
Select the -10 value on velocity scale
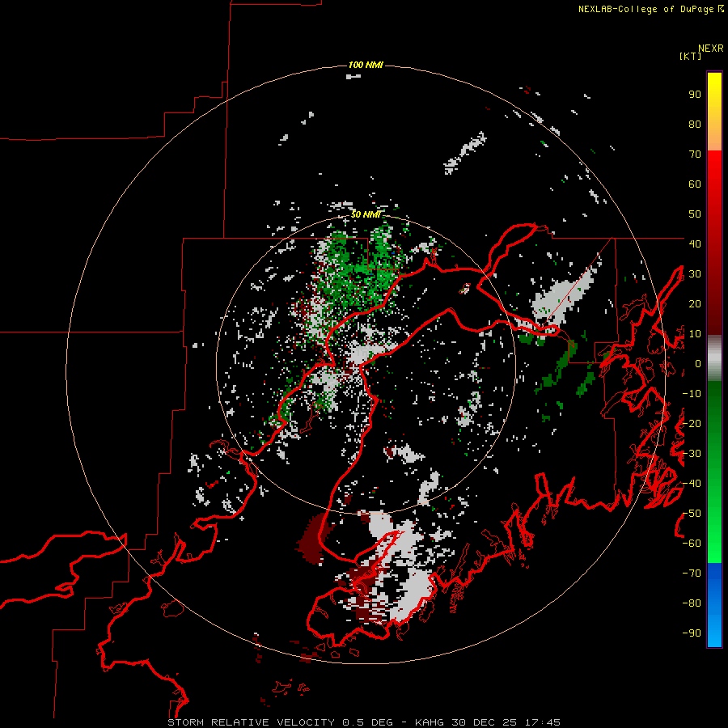point(692,394)
